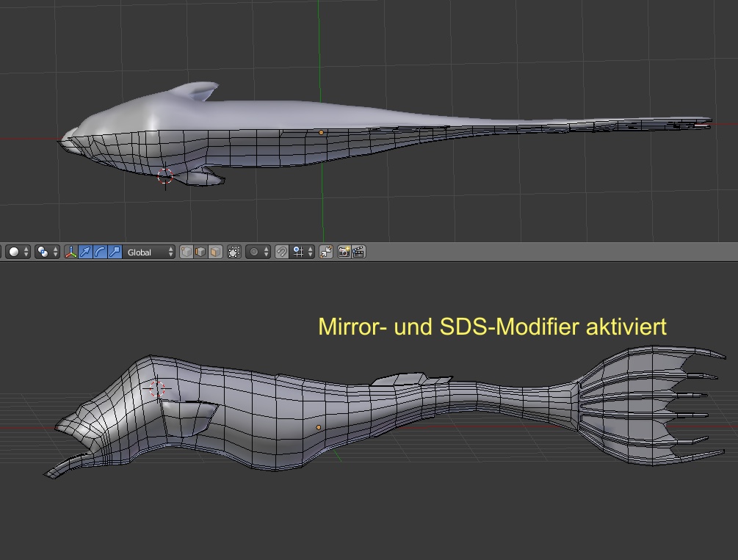Toggle the 3D manipulator widget

(x=70, y=252)
